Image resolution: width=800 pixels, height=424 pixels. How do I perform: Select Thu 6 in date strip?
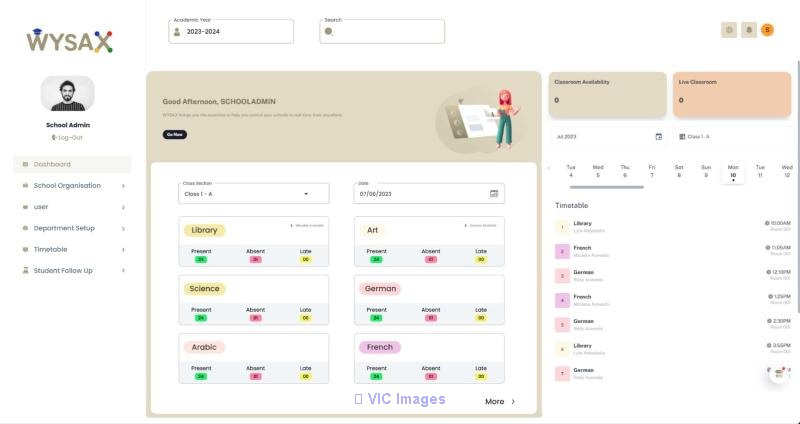(625, 171)
